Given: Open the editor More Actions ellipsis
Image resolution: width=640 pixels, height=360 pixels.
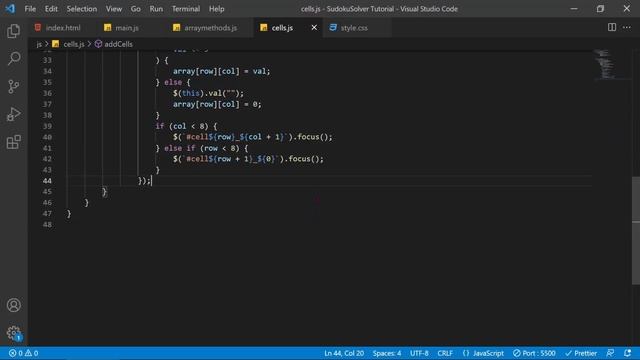Looking at the screenshot, I should tap(627, 27).
